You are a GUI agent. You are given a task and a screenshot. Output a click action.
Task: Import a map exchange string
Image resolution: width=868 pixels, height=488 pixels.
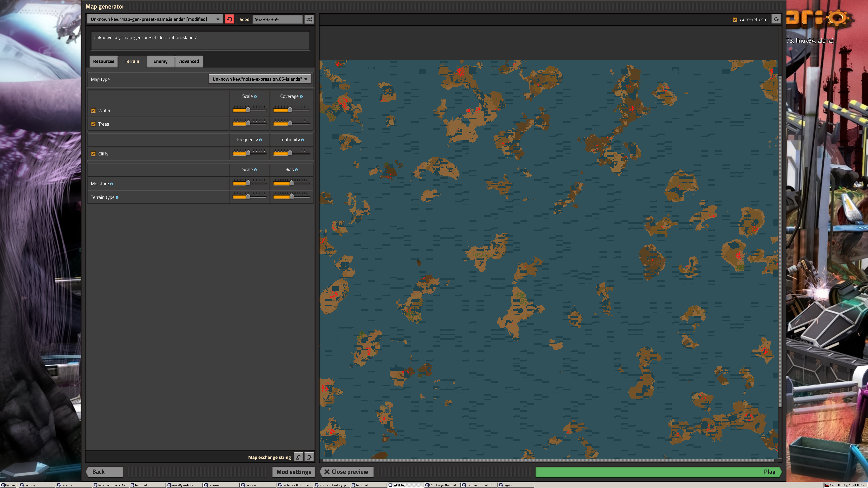pos(298,457)
